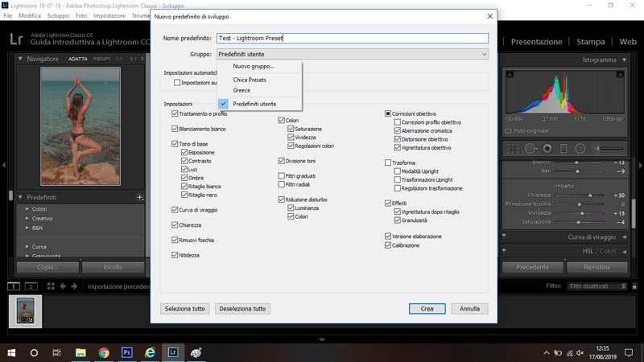Expand the Curva preset folder

(x=27, y=247)
